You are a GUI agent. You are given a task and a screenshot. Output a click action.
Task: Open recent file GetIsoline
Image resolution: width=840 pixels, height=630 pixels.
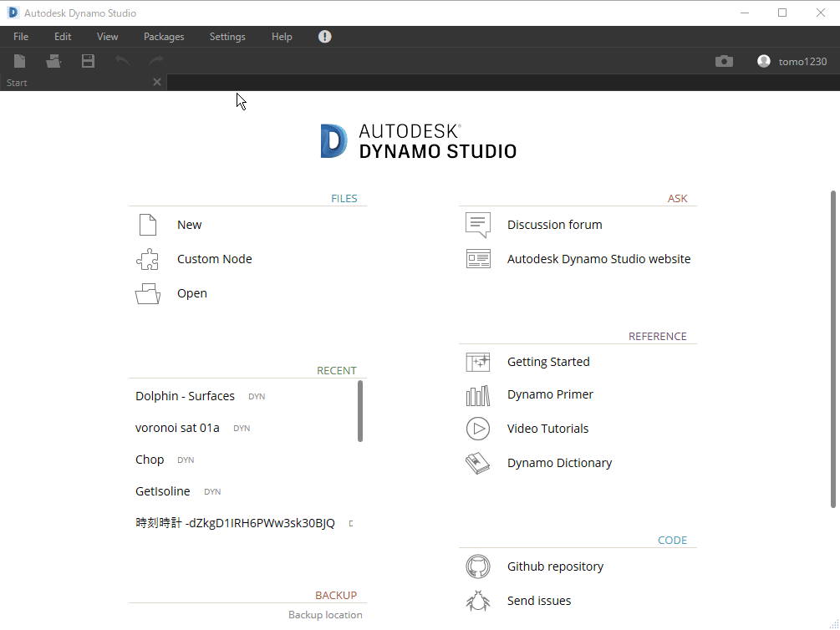163,491
